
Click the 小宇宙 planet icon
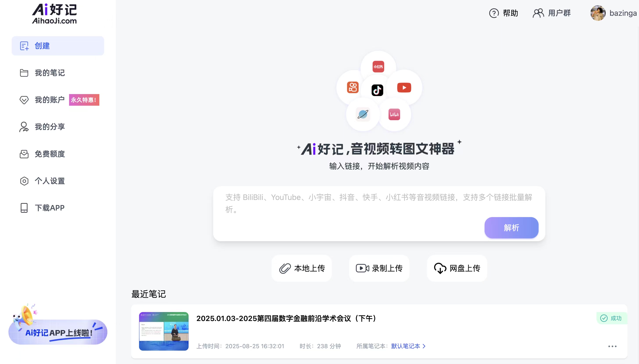(363, 114)
